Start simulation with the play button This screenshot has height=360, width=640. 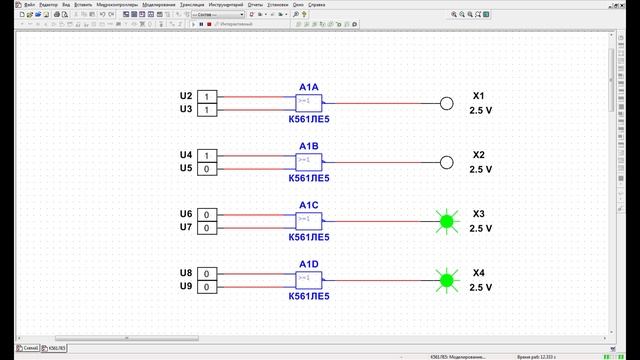[x=193, y=24]
